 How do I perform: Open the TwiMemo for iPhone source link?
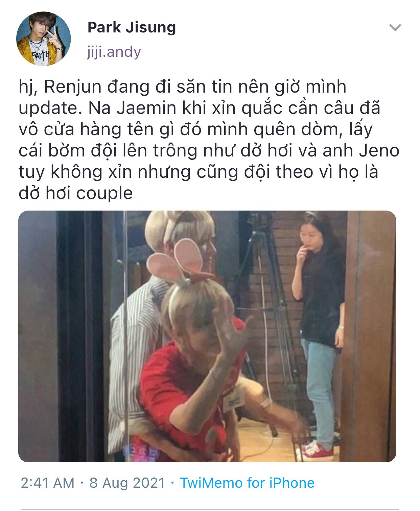click(x=247, y=483)
